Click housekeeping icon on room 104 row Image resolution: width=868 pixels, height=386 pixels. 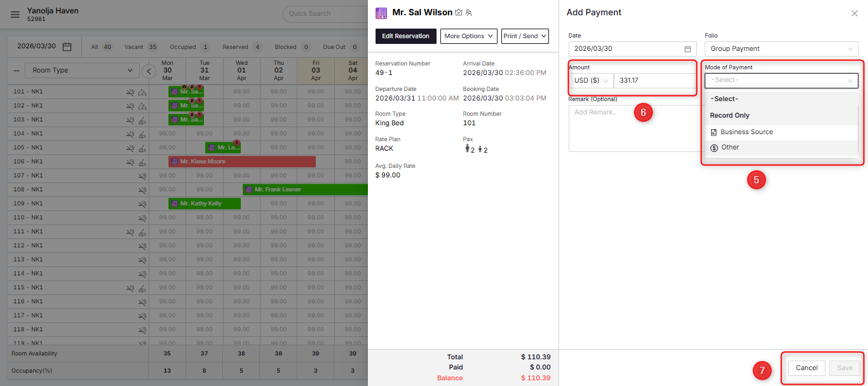[142, 134]
